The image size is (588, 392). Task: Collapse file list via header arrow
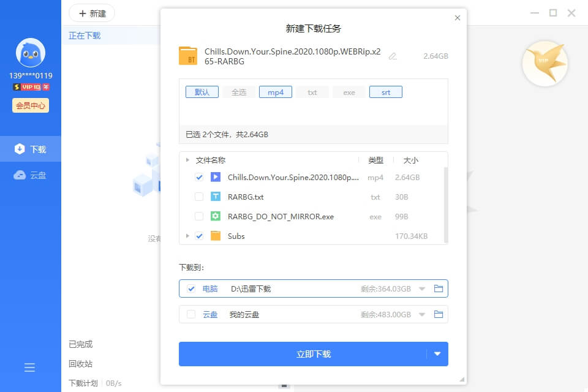coord(187,160)
